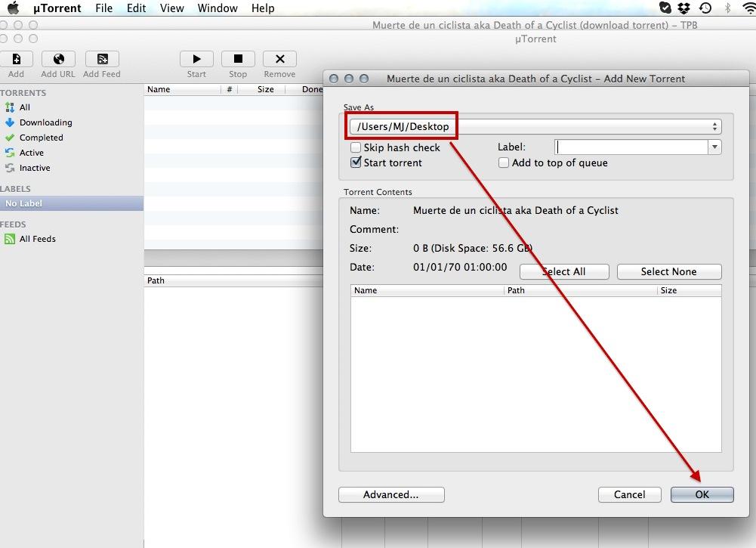Click the Label text input field

click(x=631, y=147)
